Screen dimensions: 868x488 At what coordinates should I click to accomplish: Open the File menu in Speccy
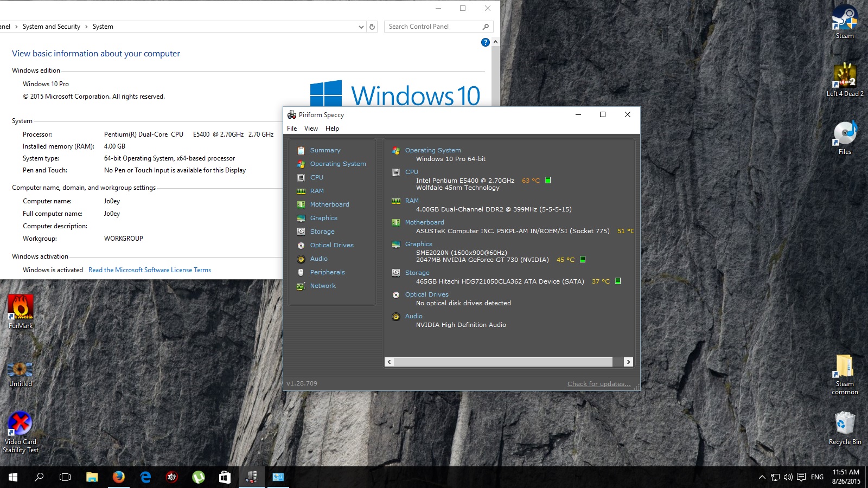292,129
